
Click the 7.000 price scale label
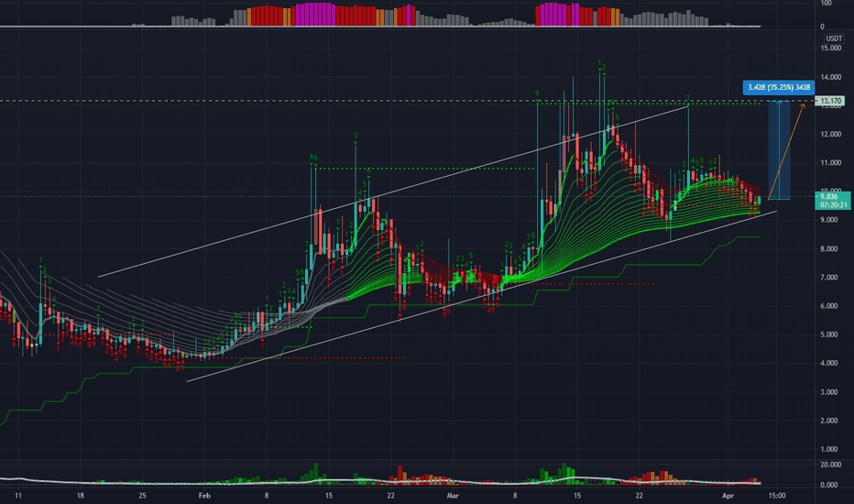click(x=831, y=278)
